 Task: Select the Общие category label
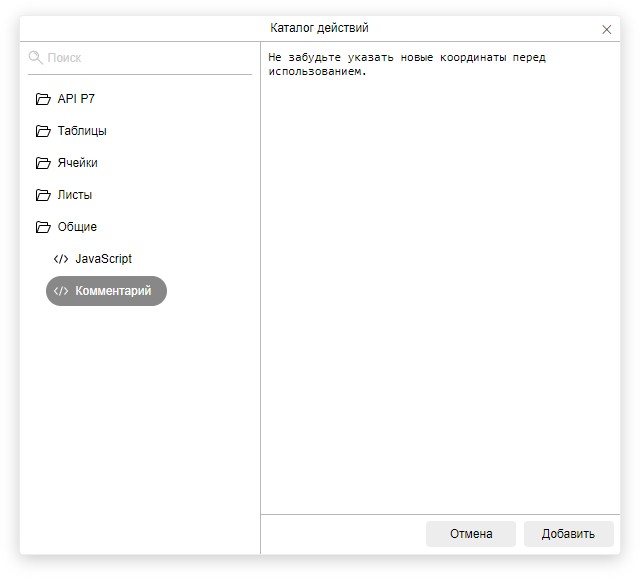pos(77,227)
